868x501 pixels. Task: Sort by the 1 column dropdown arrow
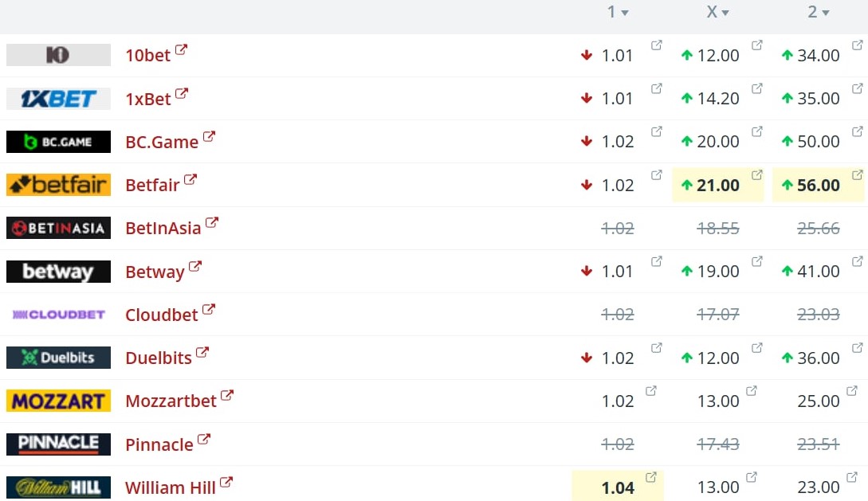tap(625, 13)
